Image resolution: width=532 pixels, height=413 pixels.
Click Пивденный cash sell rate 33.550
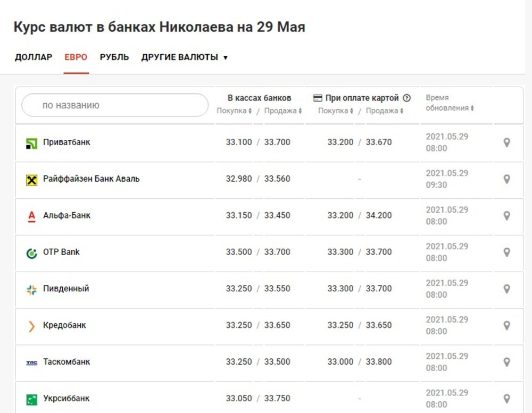tap(277, 289)
